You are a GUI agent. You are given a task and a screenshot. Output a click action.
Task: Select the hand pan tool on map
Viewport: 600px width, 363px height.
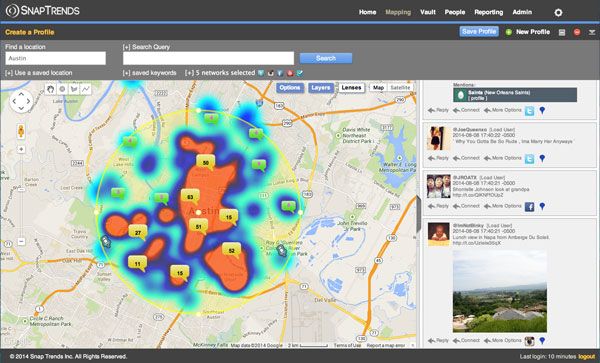(50, 89)
